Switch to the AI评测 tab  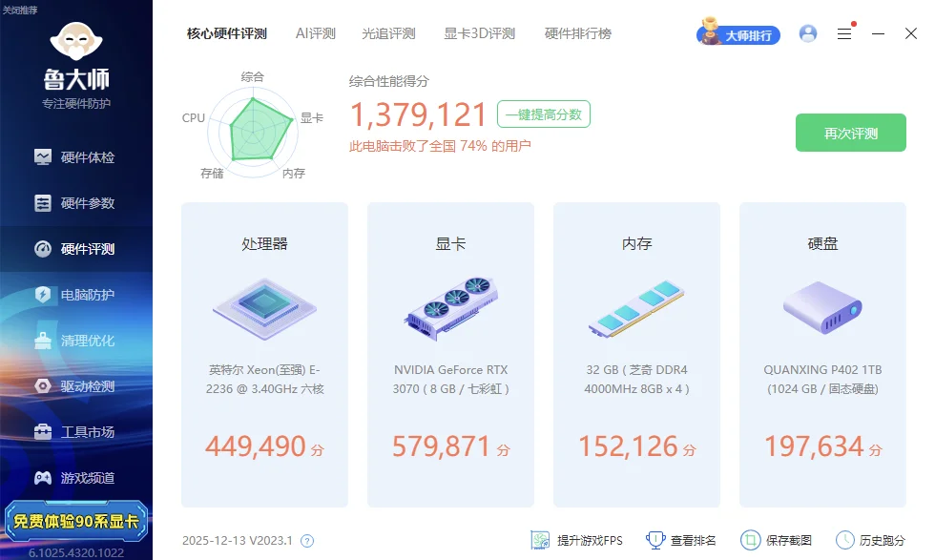pyautogui.click(x=315, y=33)
